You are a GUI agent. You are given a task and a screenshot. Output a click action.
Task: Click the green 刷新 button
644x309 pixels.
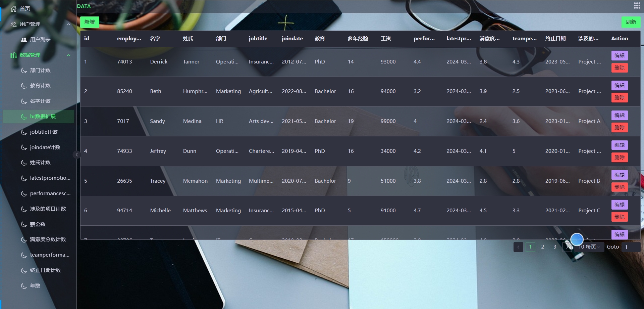tap(631, 22)
